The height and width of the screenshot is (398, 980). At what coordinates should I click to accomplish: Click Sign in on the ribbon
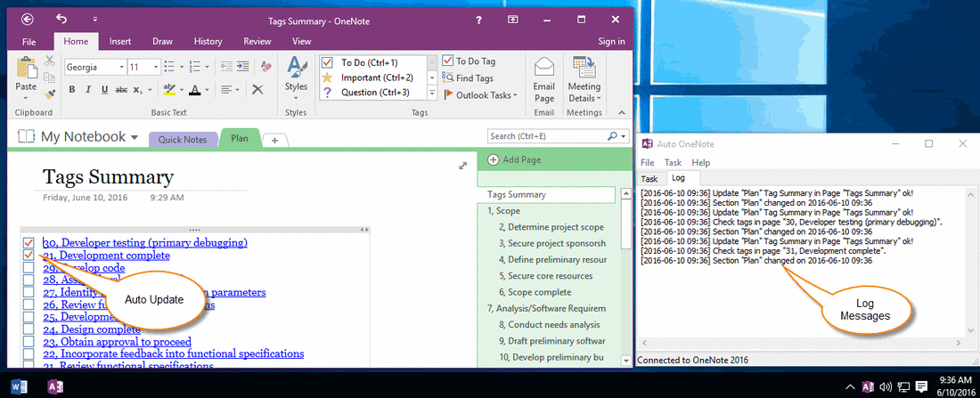tap(611, 41)
